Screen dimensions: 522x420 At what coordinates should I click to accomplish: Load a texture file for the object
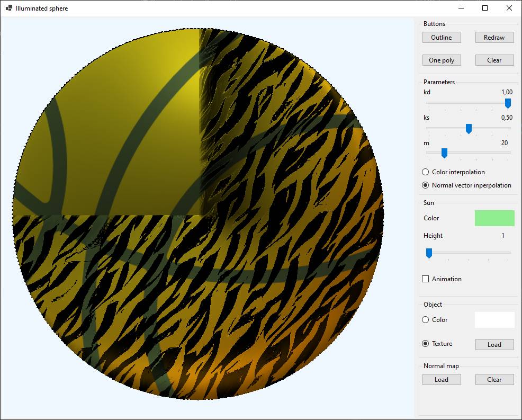coord(494,345)
